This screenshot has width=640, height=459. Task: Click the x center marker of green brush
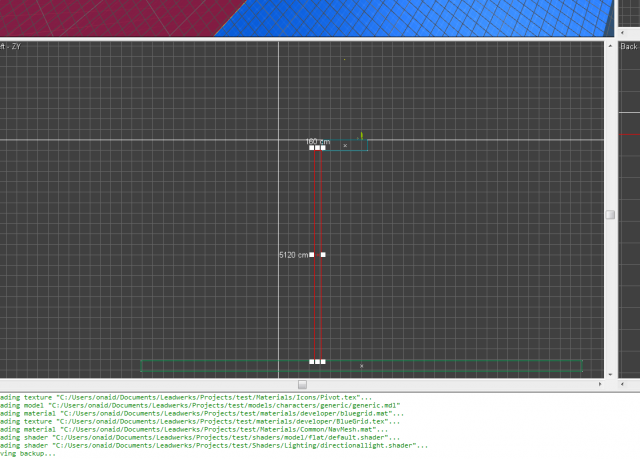pos(361,366)
